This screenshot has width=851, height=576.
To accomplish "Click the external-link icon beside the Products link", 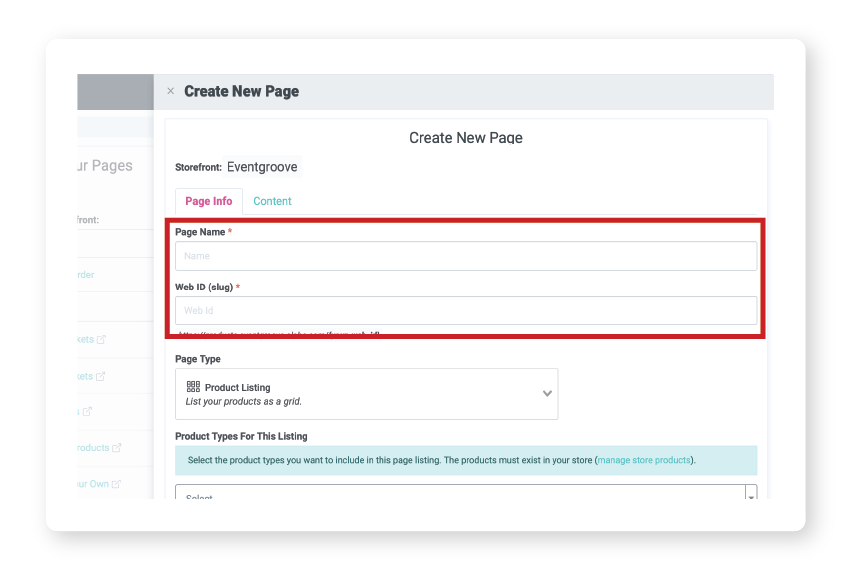I will pos(117,447).
